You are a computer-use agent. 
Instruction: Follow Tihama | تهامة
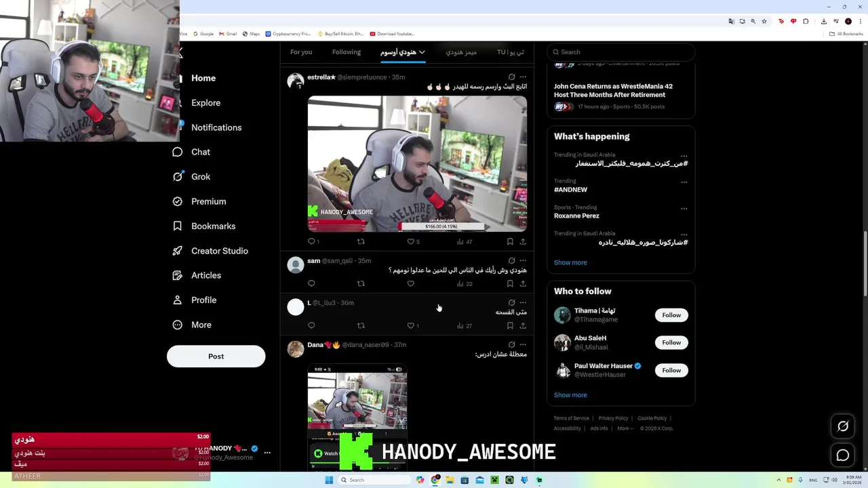671,315
